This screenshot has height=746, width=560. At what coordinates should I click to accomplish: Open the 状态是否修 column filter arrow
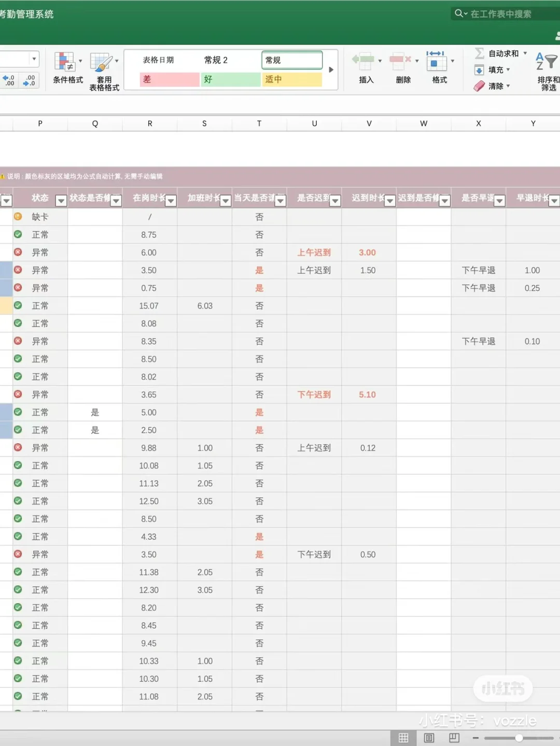click(116, 201)
